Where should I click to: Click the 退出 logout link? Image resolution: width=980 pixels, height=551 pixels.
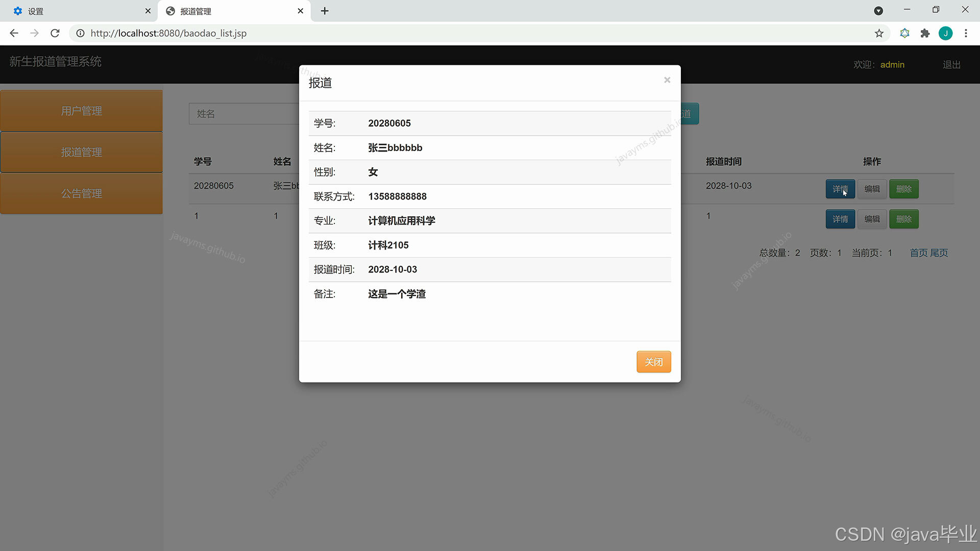[x=951, y=65]
